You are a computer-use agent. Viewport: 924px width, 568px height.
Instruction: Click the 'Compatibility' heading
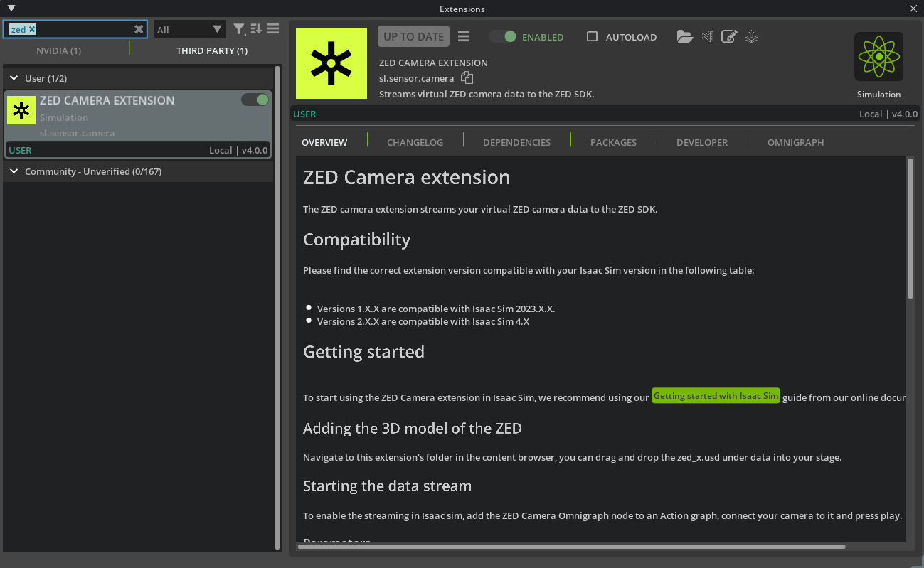(x=356, y=240)
